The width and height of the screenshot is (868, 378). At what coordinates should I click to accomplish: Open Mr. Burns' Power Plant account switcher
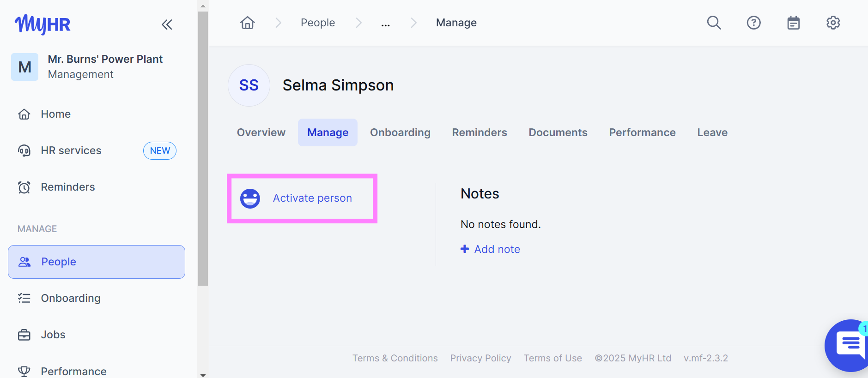pyautogui.click(x=92, y=67)
